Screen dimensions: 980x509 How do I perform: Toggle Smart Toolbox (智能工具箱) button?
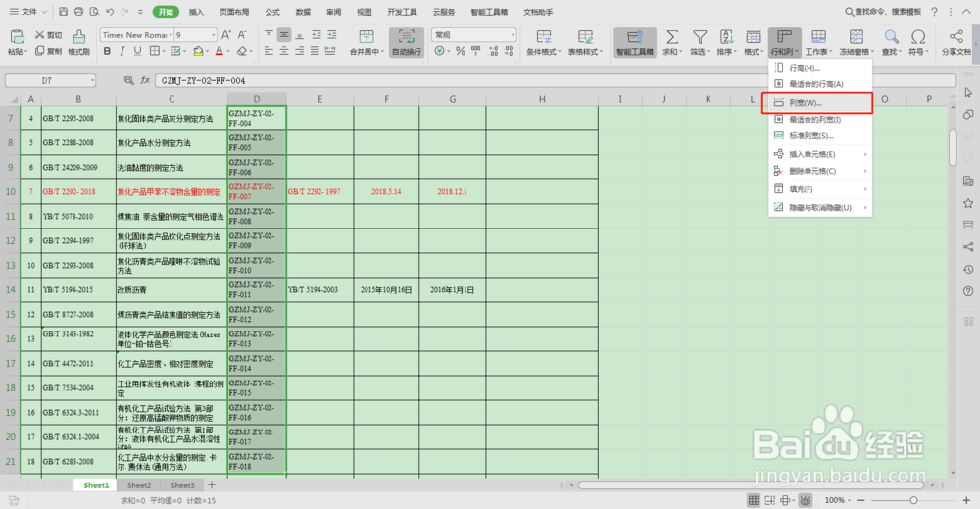(634, 42)
